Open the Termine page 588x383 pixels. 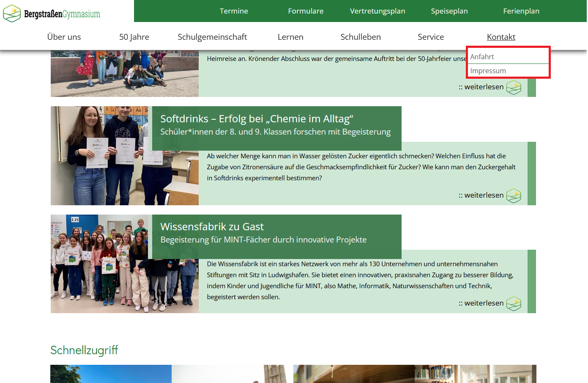pyautogui.click(x=234, y=11)
